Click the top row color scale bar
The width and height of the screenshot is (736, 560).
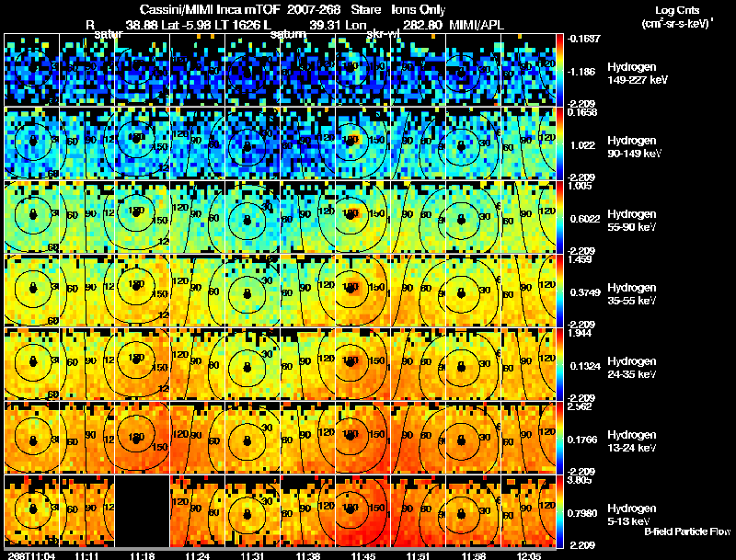[x=559, y=69]
